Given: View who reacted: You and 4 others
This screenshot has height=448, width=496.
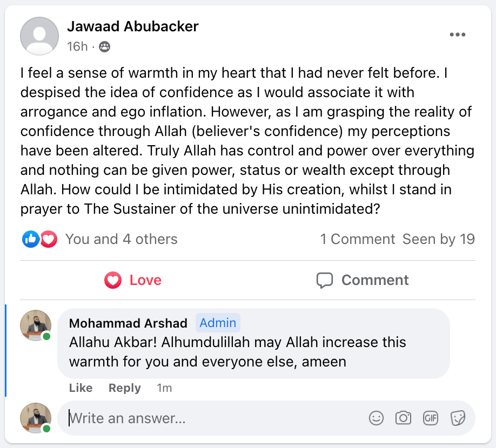Looking at the screenshot, I should pyautogui.click(x=121, y=239).
